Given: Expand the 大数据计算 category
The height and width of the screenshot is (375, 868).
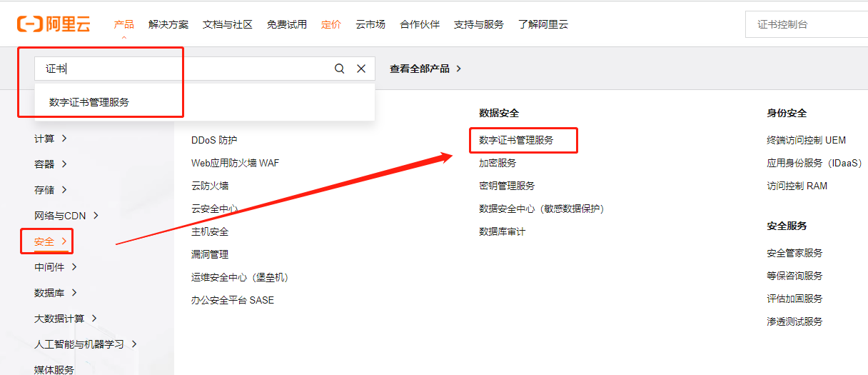Looking at the screenshot, I should tap(66, 319).
